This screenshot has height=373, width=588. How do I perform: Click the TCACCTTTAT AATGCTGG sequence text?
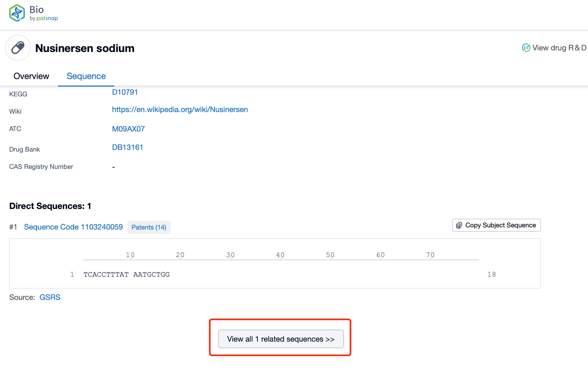(126, 274)
